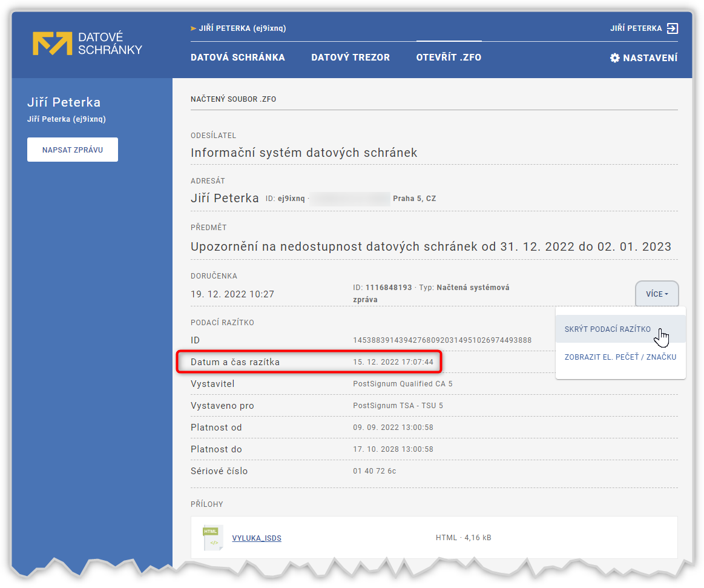Image resolution: width=704 pixels, height=588 pixels.
Task: Click the stamp time '15. 12. 2022 17:07:44'
Action: click(393, 362)
